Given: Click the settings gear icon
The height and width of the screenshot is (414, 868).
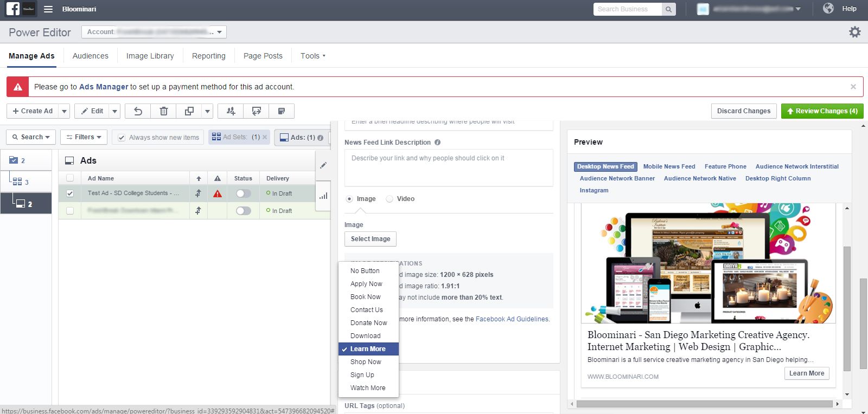Looking at the screenshot, I should (x=854, y=32).
